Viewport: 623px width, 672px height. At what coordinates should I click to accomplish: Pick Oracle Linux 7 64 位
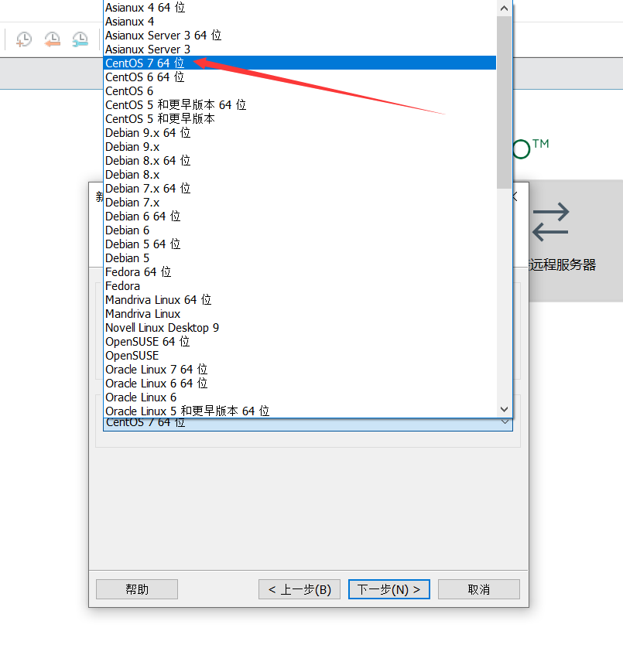[300, 370]
